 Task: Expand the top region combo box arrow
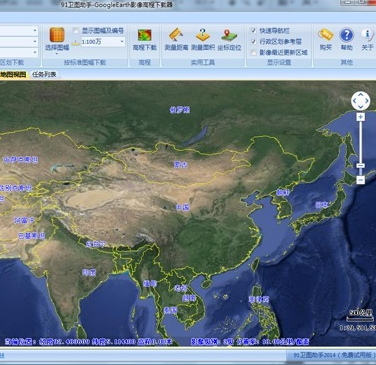pos(35,31)
